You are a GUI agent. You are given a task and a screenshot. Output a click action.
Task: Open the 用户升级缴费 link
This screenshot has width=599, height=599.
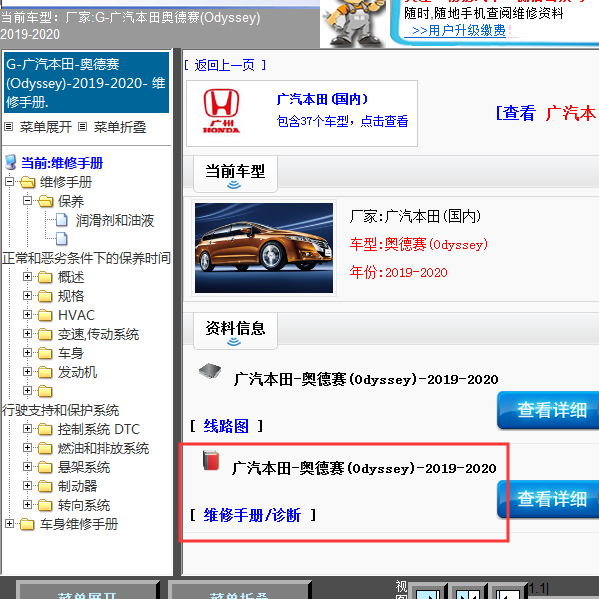pos(459,30)
